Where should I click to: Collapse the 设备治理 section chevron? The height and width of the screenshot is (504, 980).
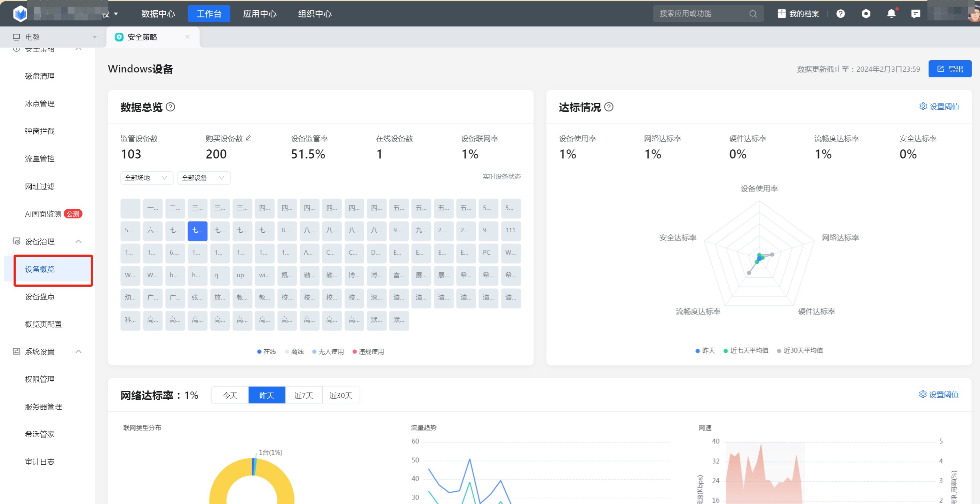(78, 241)
